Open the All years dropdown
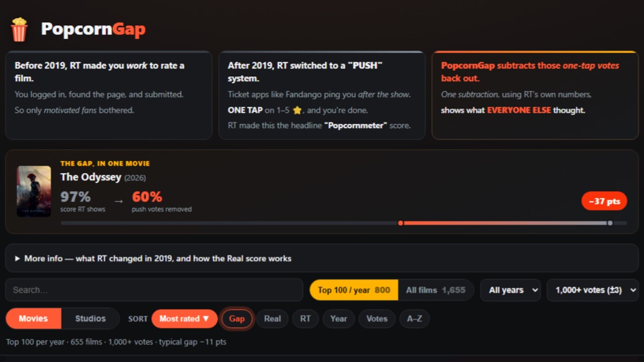 click(x=511, y=290)
